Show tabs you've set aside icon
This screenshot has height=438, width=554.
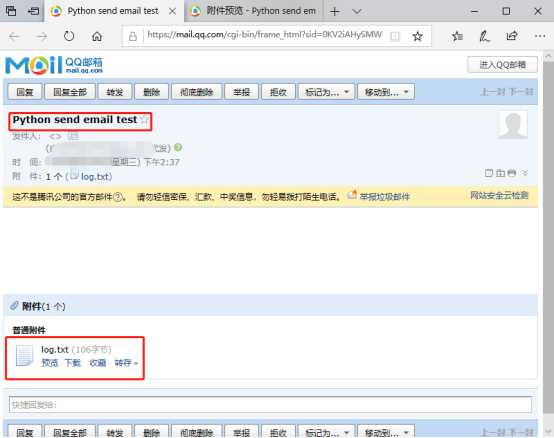point(11,11)
